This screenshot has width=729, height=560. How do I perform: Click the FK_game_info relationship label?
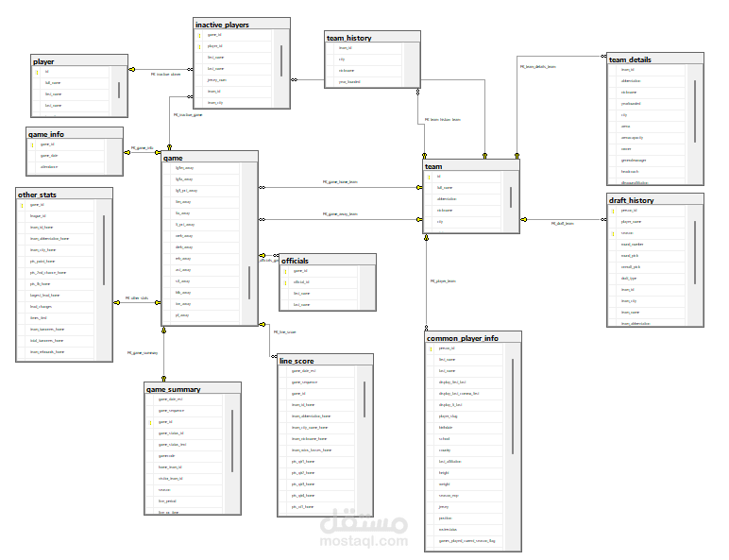143,148
